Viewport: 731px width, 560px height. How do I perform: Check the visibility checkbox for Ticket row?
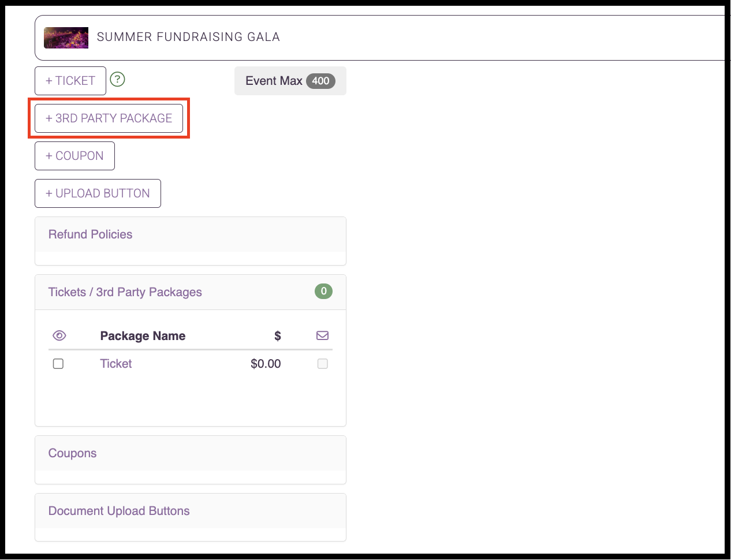point(58,364)
